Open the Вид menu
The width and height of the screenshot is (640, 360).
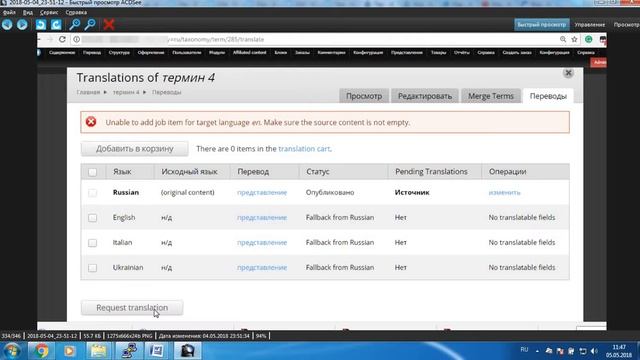pos(28,12)
